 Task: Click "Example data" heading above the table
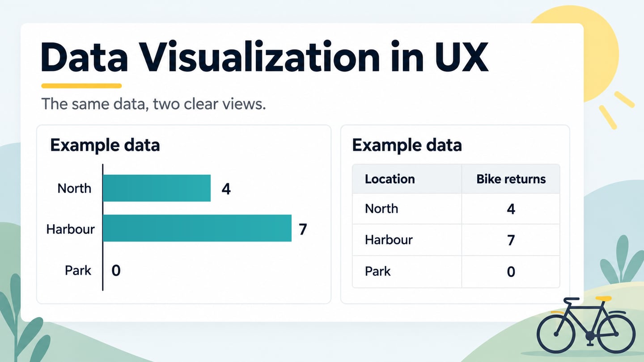pos(407,145)
